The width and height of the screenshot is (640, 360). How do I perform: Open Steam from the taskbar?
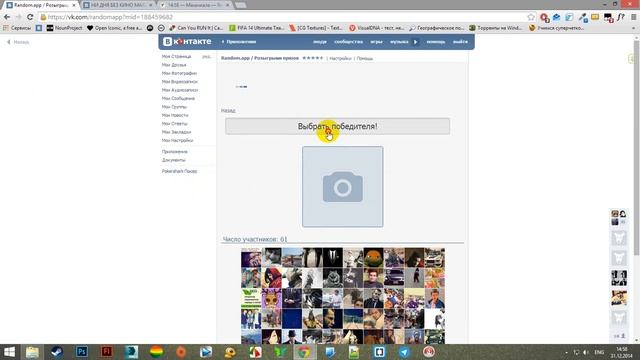pos(57,352)
